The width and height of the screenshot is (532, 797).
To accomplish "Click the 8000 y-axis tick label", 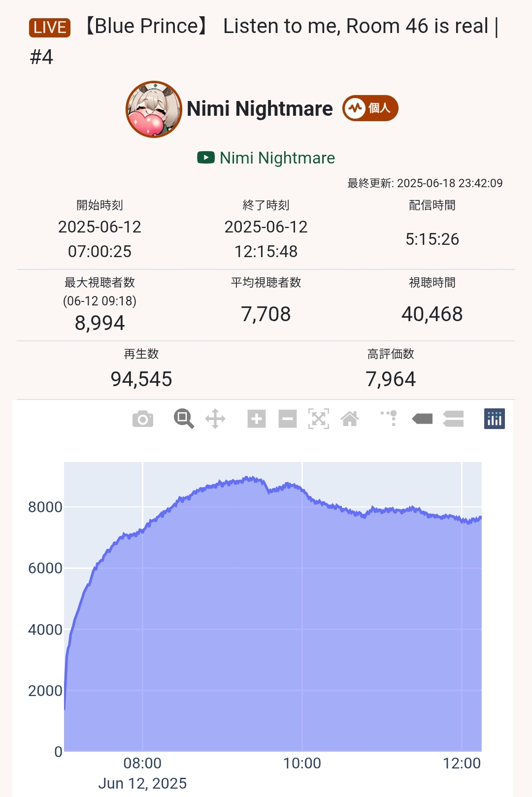I will (45, 507).
